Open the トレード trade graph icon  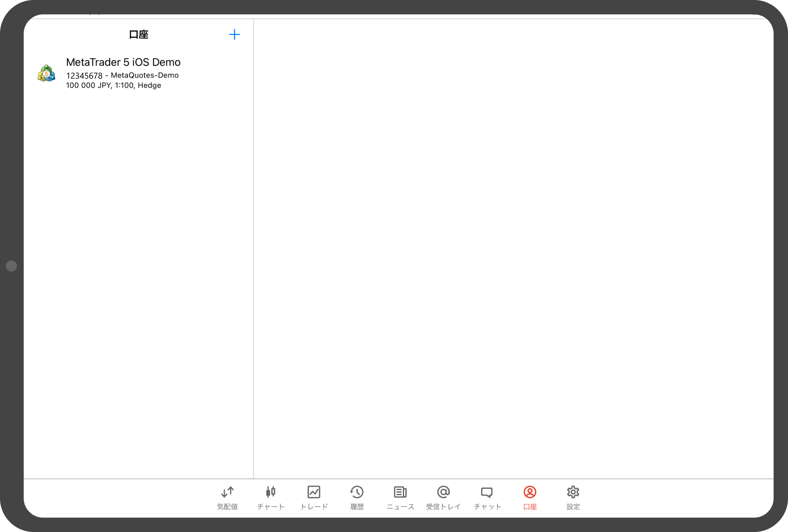[x=314, y=492]
